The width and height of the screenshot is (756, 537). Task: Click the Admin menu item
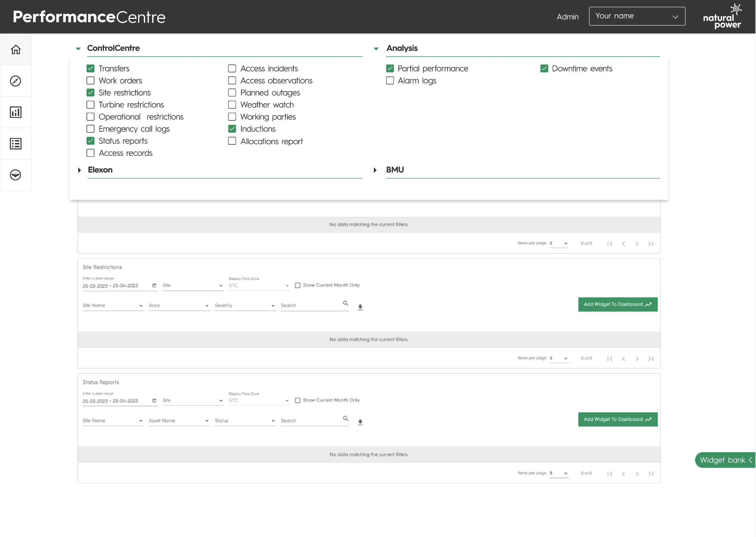pos(567,17)
